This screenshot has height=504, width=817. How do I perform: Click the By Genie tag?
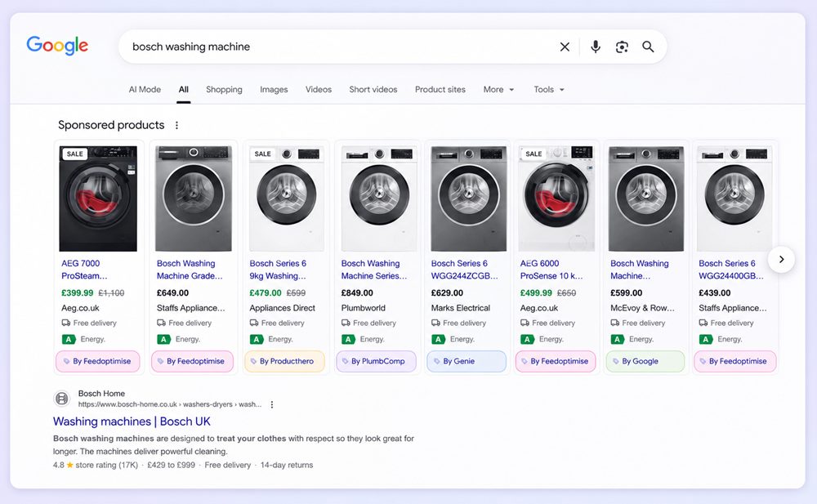tap(467, 361)
